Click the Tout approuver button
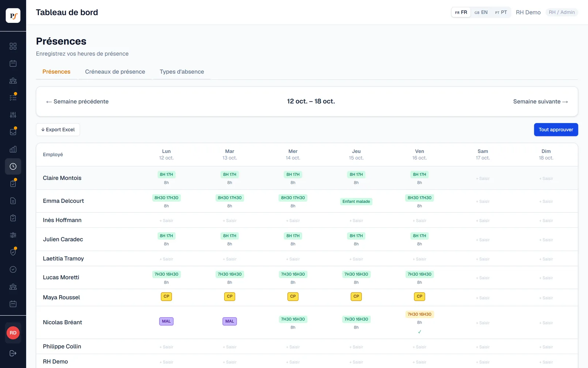 [x=556, y=130]
